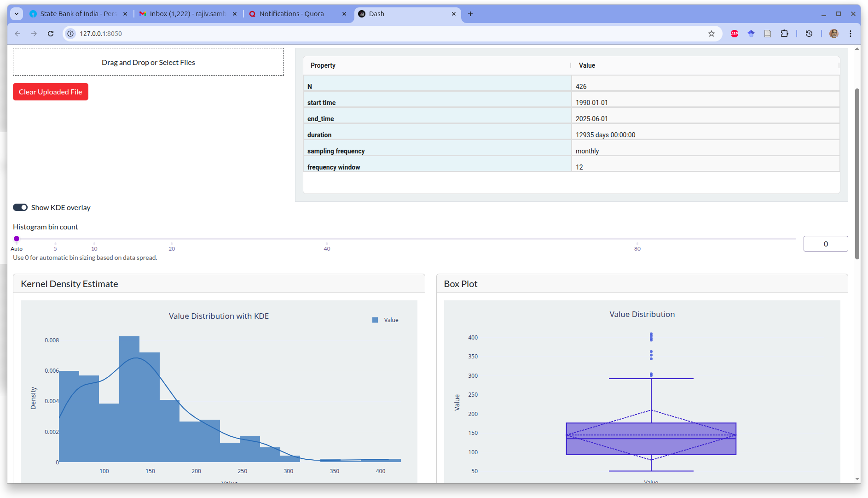The image size is (868, 498).
Task: Open the Chrome three-dot menu
Action: click(851, 34)
